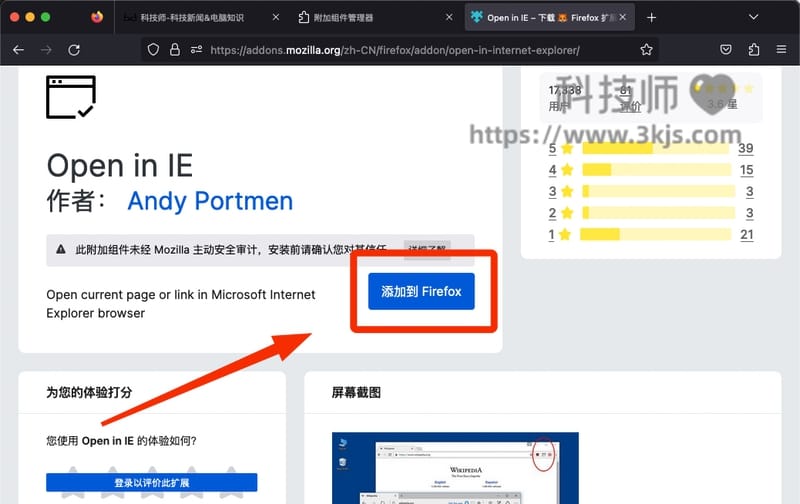Screen dimensions: 800x504
Task: Filter reviews by 4 stars link
Action: [553, 170]
